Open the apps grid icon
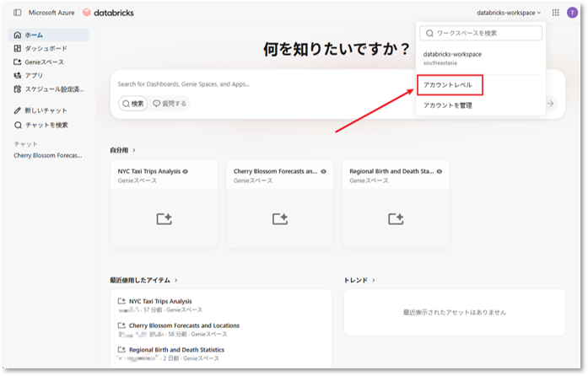Viewport: 588px width, 376px height. tap(555, 13)
